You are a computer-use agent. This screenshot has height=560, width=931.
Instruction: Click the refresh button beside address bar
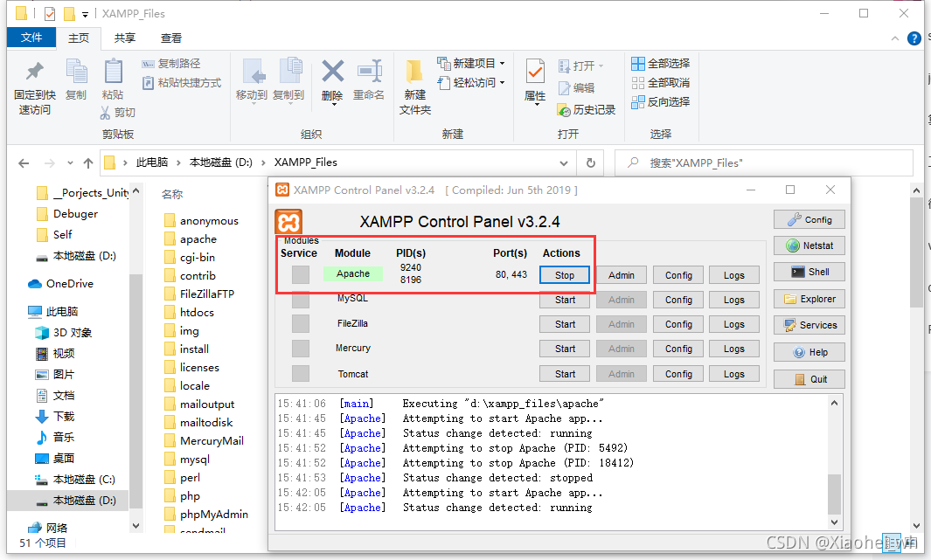[x=591, y=162]
